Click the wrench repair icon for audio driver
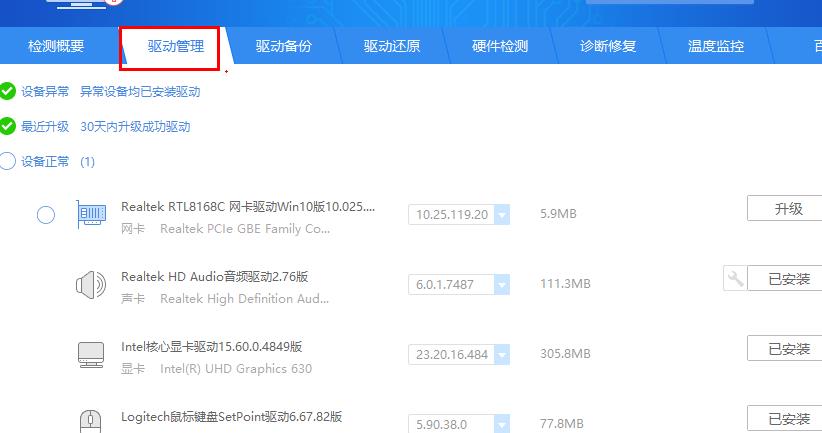Screen dimensions: 822x433 tap(735, 278)
